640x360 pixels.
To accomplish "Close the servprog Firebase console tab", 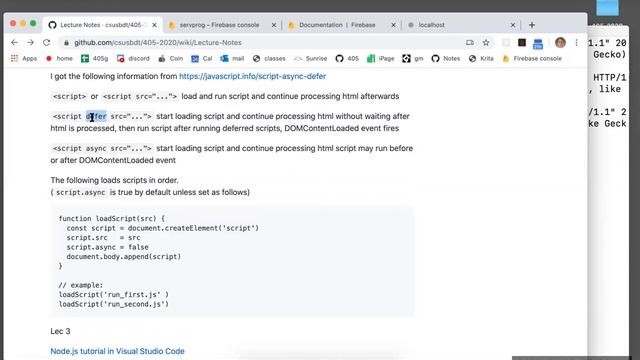I will click(x=274, y=25).
